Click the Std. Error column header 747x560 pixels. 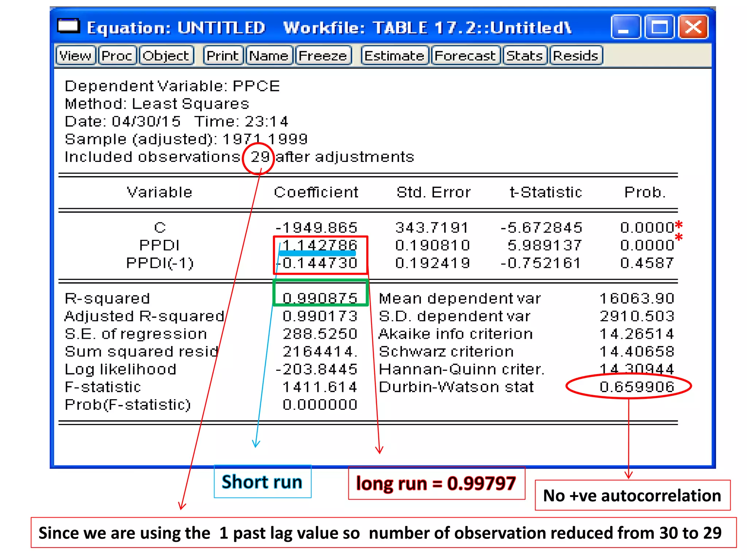point(434,192)
